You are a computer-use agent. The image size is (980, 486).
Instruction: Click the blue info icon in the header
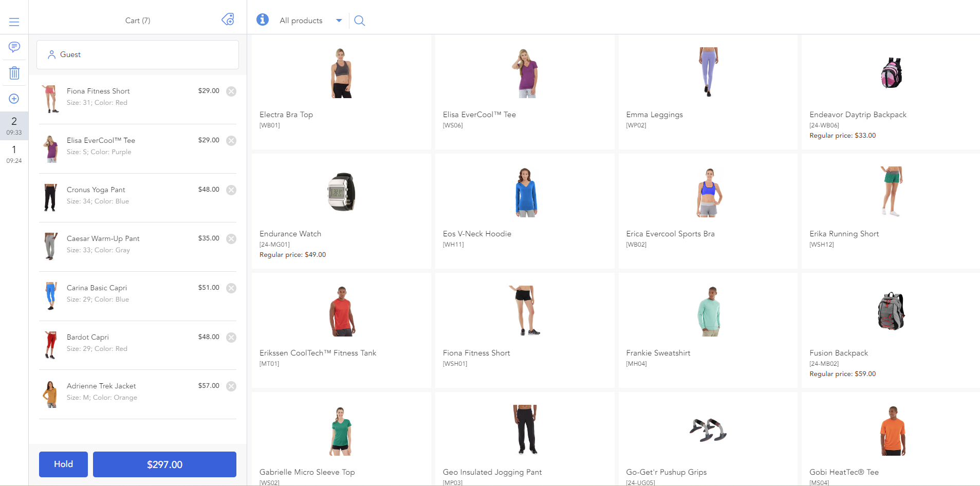coord(263,20)
